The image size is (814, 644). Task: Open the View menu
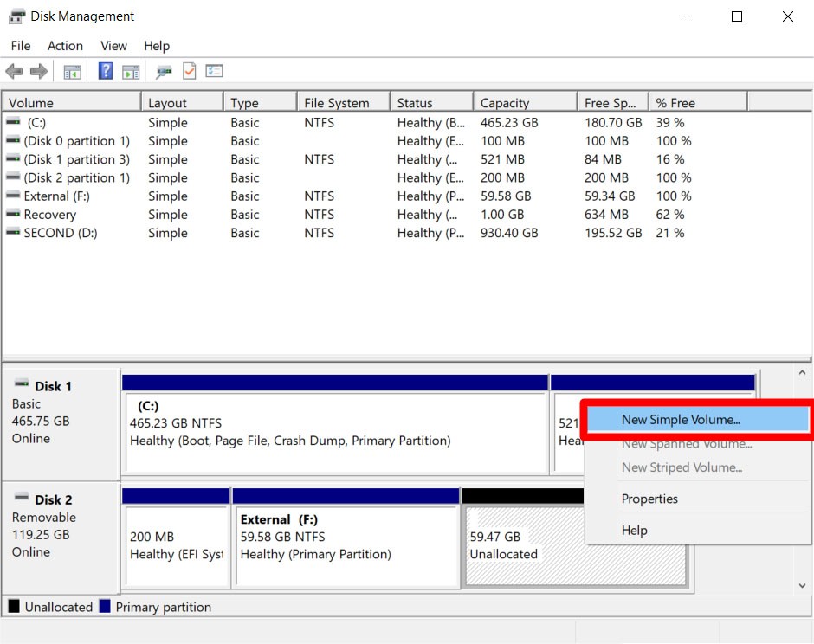(x=113, y=46)
